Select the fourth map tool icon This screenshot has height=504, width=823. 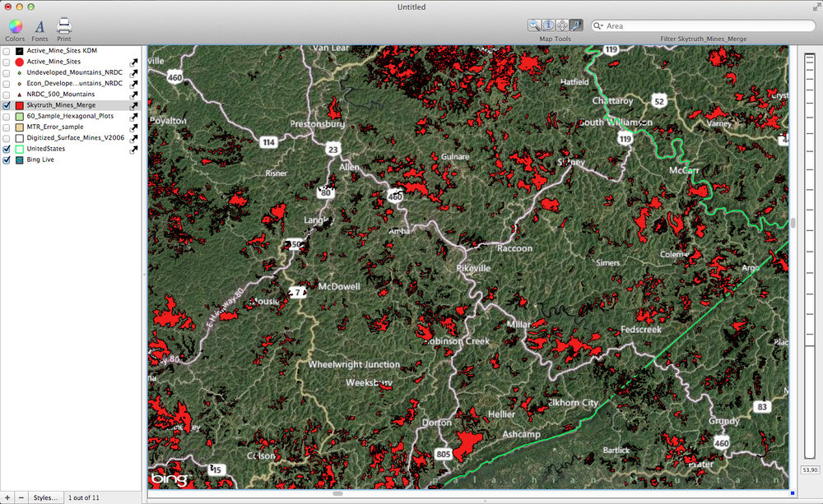[x=576, y=25]
